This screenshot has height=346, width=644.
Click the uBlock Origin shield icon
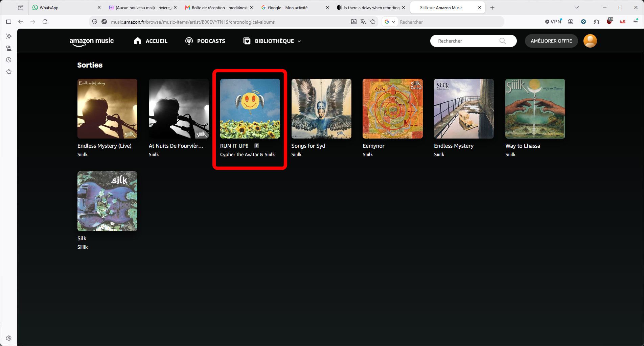click(x=609, y=22)
